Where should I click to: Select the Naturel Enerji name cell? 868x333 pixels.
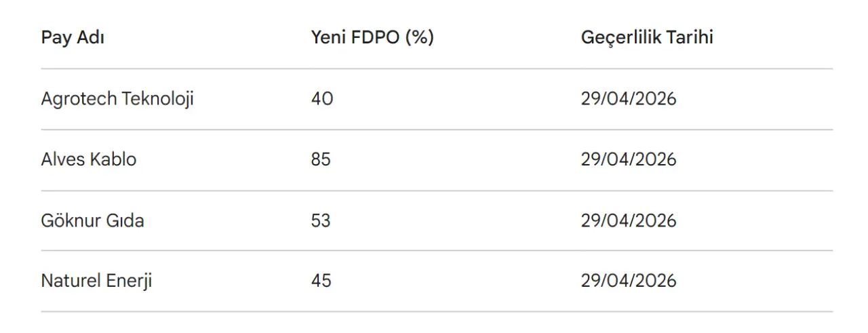tap(96, 281)
